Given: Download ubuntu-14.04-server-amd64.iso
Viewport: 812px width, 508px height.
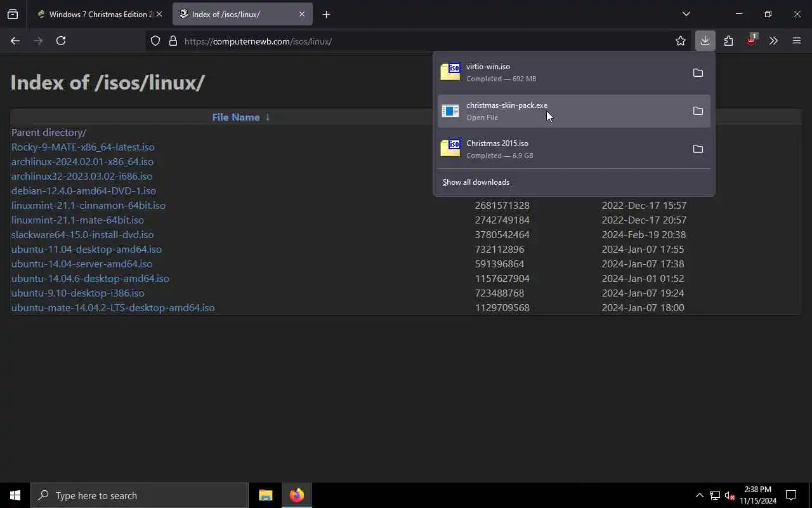Looking at the screenshot, I should point(82,264).
